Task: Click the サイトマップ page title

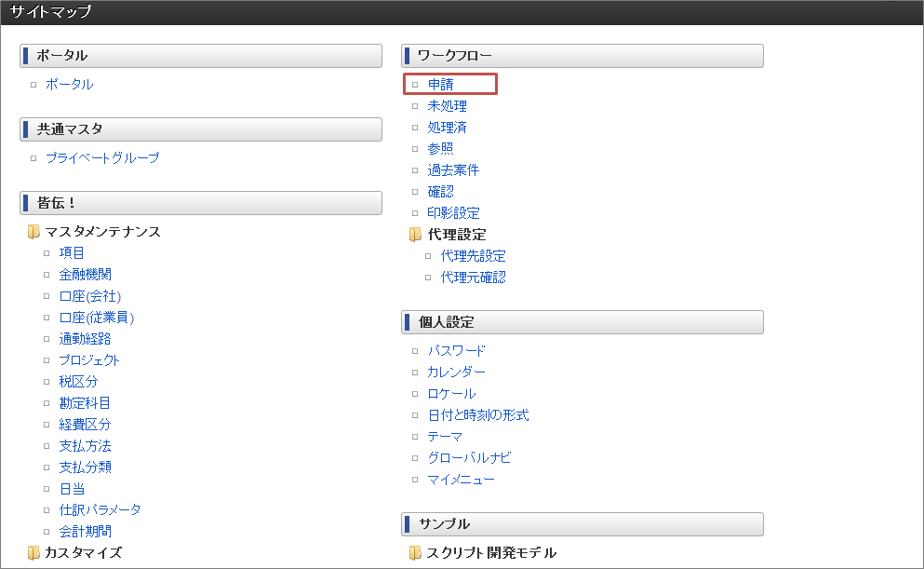Action: 50,12
